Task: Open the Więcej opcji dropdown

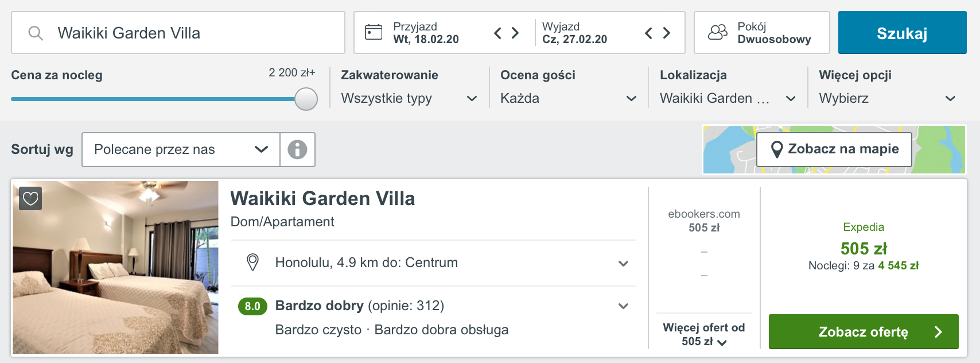Action: (887, 98)
